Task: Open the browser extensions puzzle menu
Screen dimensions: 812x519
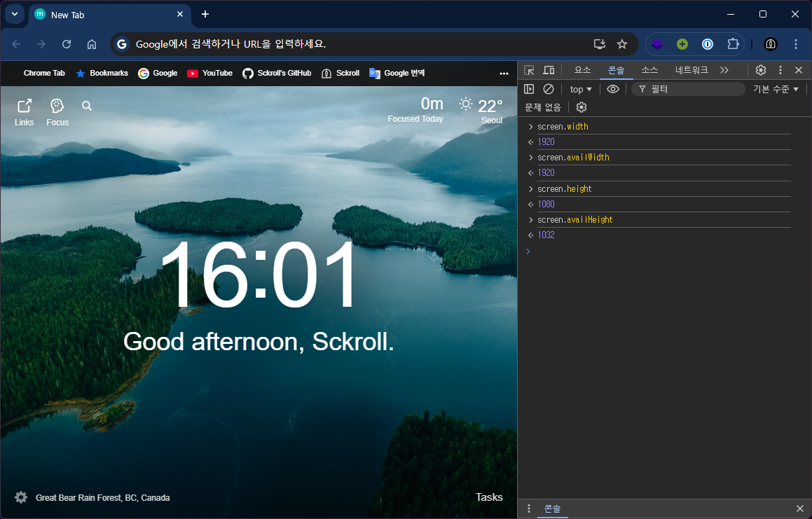Action: [x=733, y=44]
